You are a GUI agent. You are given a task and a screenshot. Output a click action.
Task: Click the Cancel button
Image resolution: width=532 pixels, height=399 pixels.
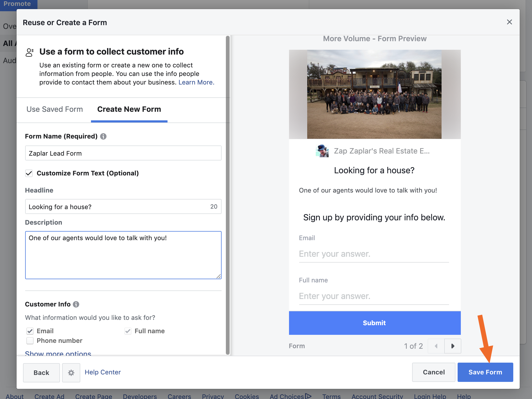434,372
